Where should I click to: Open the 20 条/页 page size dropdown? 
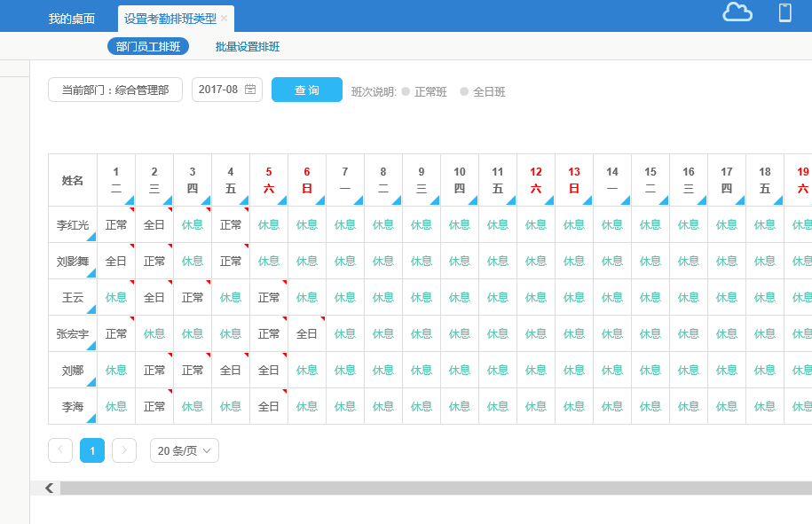click(184, 450)
